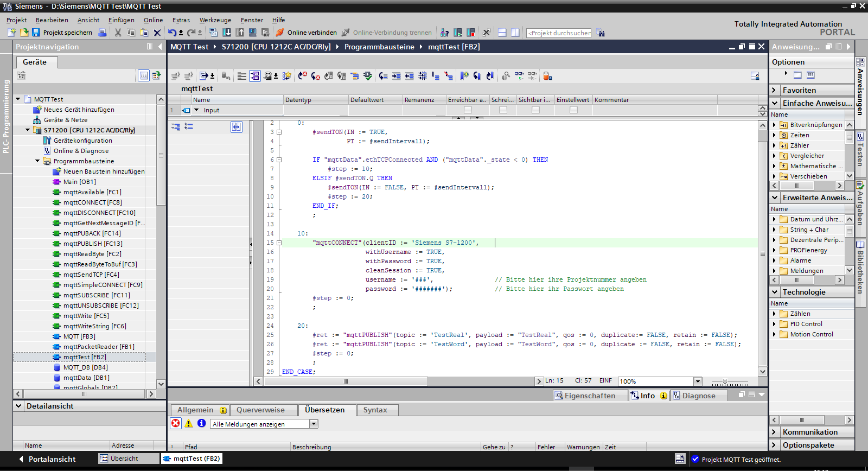Viewport: 868px width, 471px height.
Task: Toggle the Einstellwert checkbox in Input row
Action: click(x=573, y=110)
